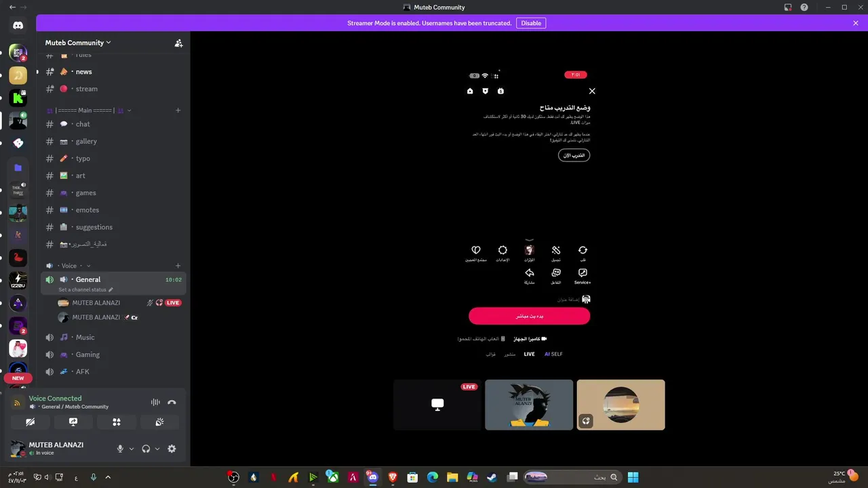Image resolution: width=868 pixels, height=488 pixels.
Task: Open the suggestions channel
Action: 113,227
